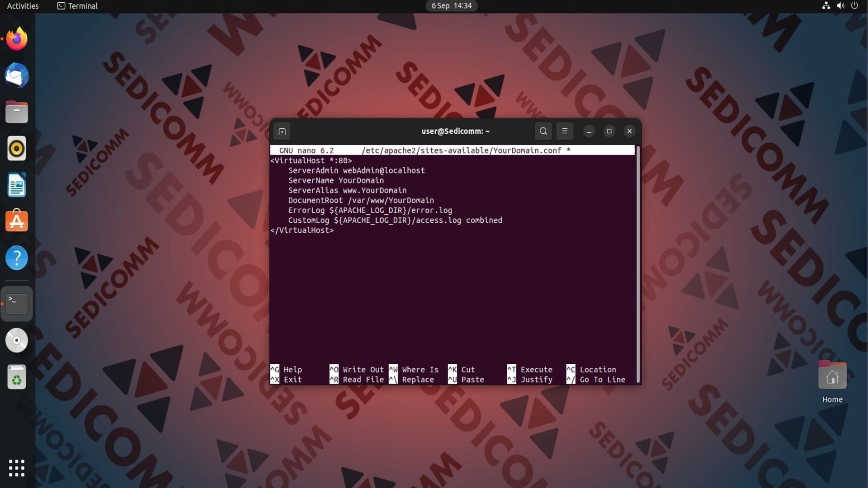Click the ^X Exit shortcut label
This screenshot has width=868, height=488.
286,380
